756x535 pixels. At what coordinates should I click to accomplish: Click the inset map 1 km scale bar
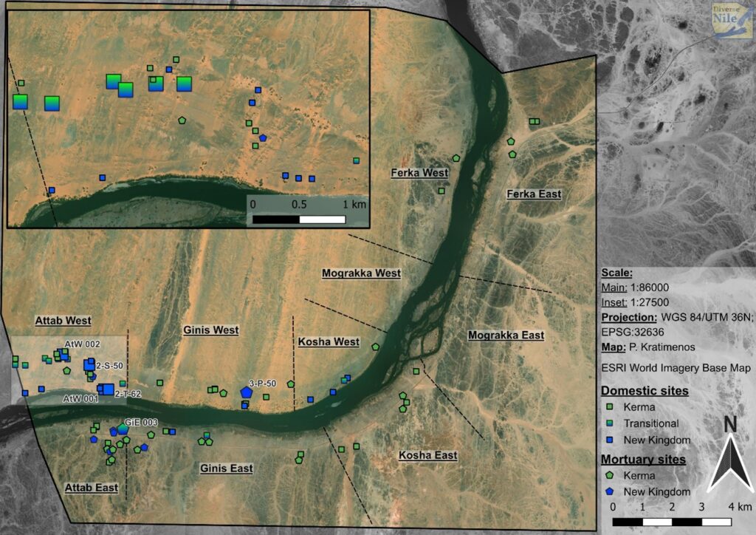[299, 219]
